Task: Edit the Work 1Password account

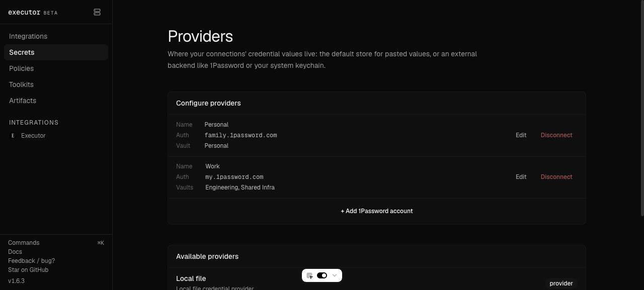Action: [521, 177]
